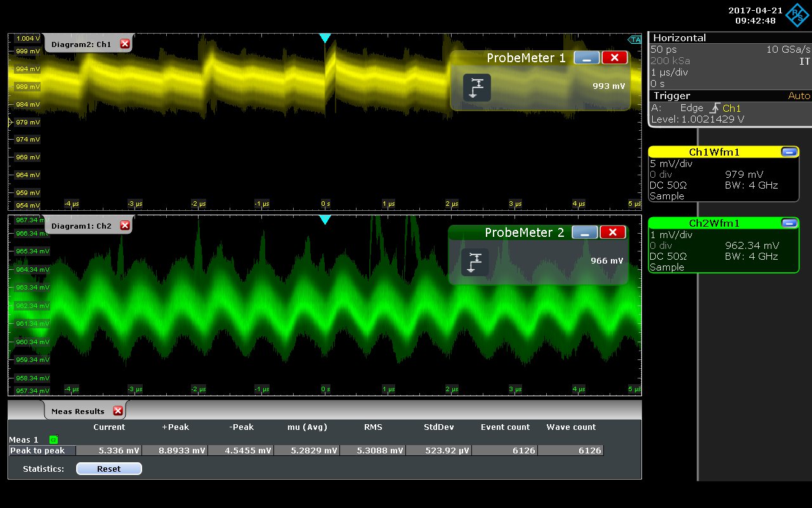Click the ProbeMeter 1 reading 993 mV
This screenshot has width=812, height=508.
pos(610,86)
